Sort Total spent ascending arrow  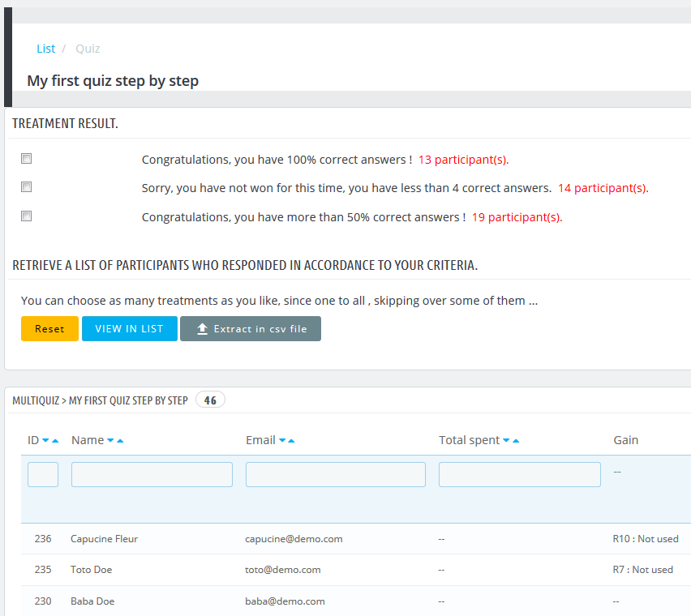coord(515,441)
